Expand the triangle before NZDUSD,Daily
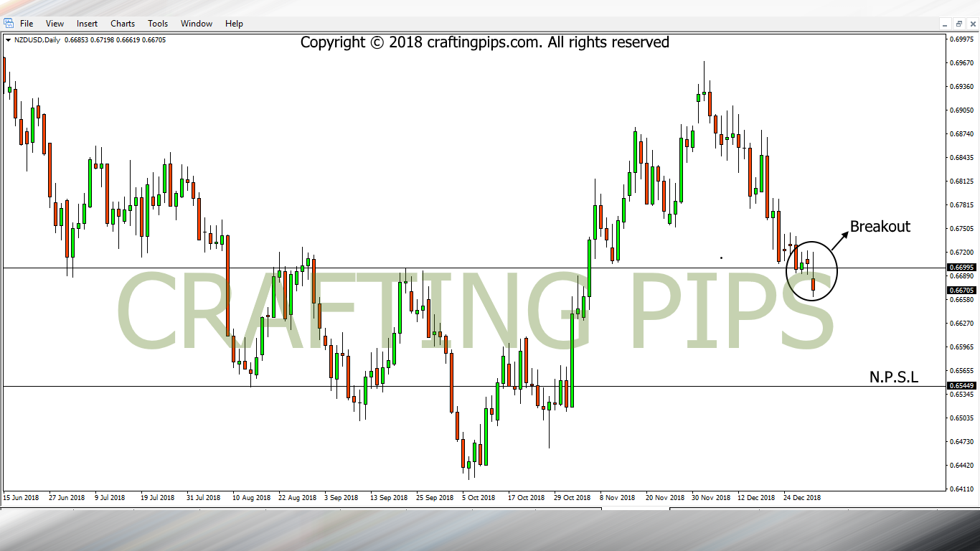This screenshot has width=980, height=551. click(x=8, y=40)
